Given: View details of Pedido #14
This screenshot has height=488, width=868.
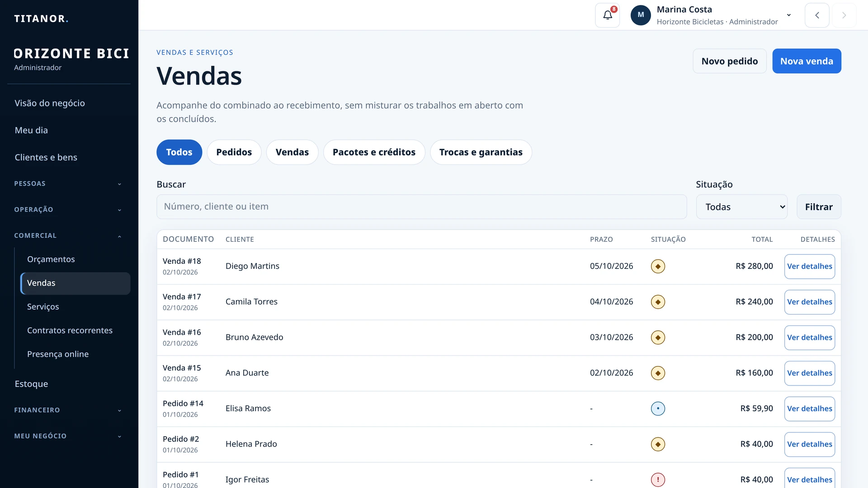Looking at the screenshot, I should click(x=809, y=409).
